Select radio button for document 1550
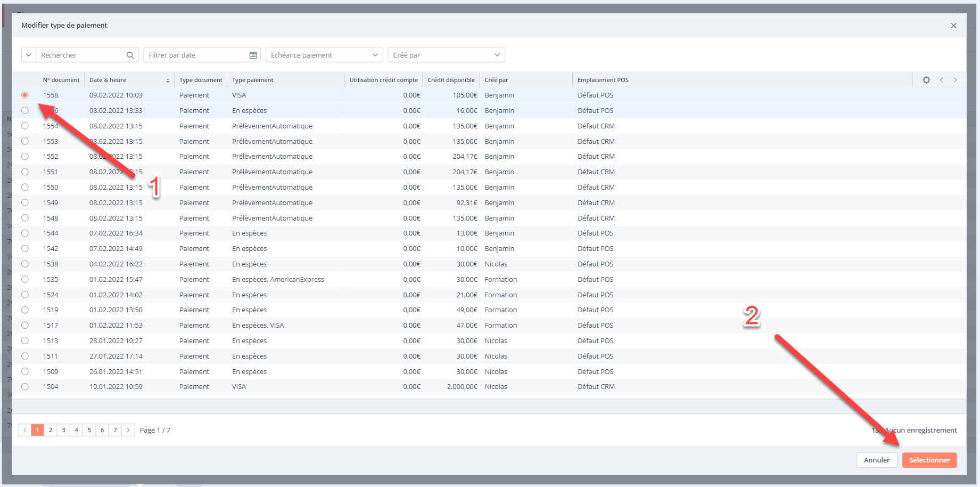 point(25,187)
